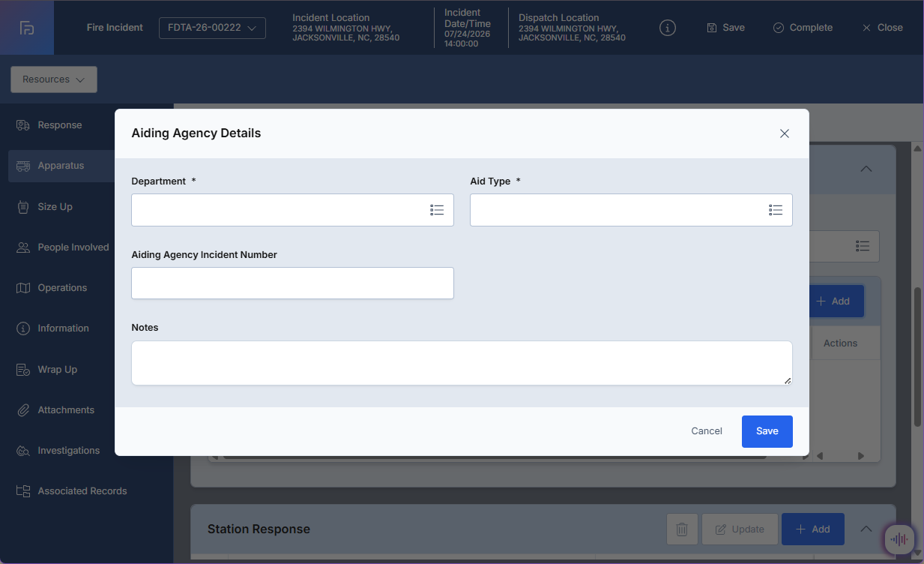Click the Attachments paperclip icon
Image resolution: width=924 pixels, height=564 pixels.
pos(23,410)
